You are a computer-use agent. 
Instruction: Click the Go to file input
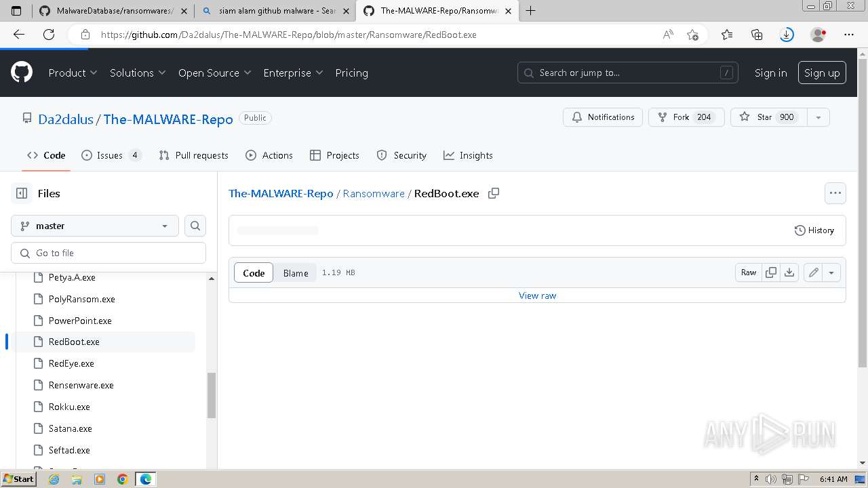108,253
